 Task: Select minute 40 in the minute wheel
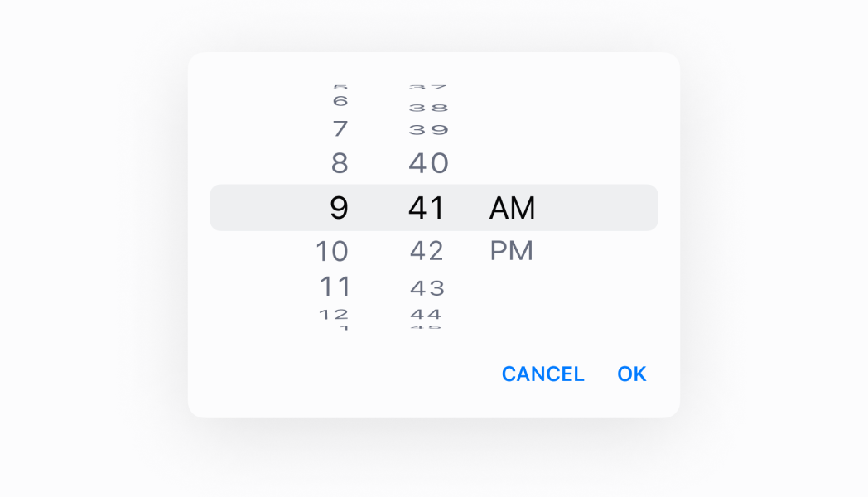click(428, 163)
